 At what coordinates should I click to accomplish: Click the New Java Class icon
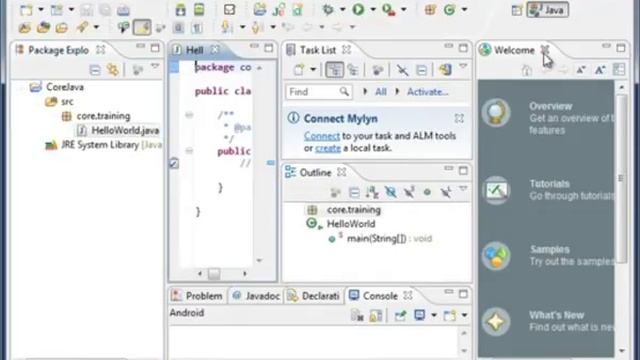coord(449,9)
